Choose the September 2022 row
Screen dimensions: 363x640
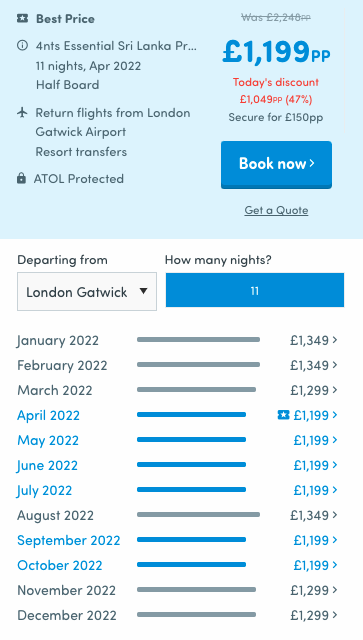(178, 540)
